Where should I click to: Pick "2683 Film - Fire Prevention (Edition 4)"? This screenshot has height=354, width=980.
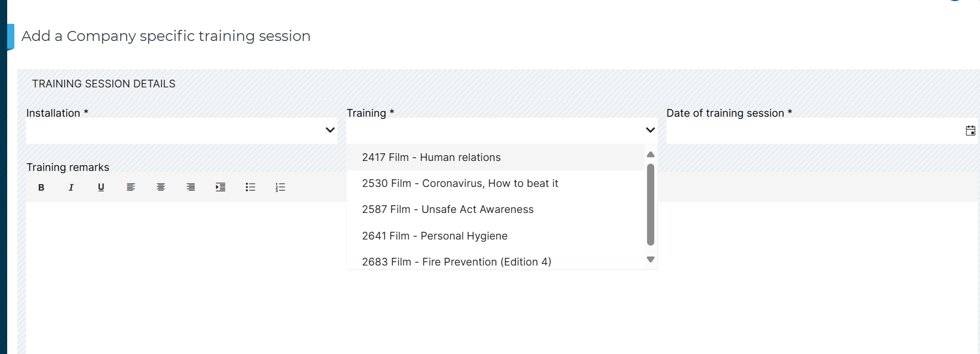tap(457, 261)
